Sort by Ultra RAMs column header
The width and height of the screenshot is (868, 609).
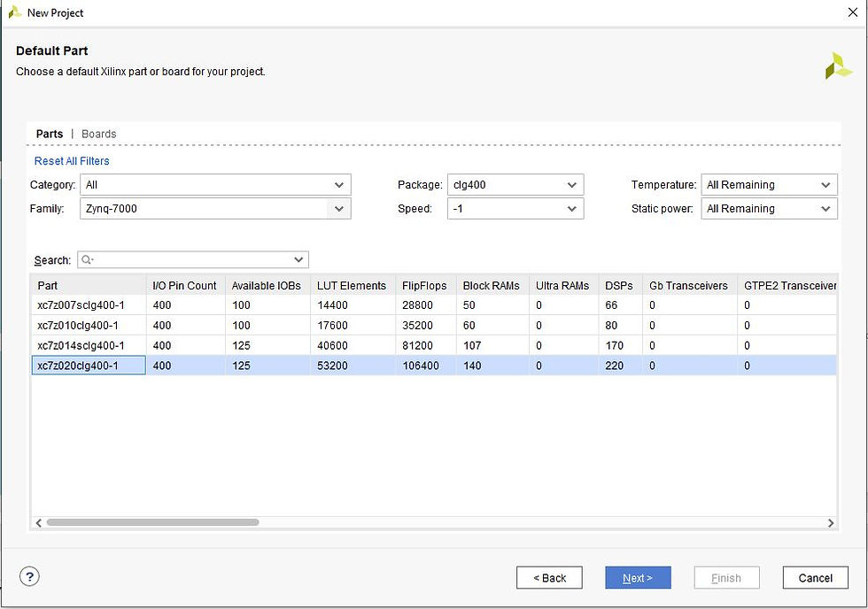coord(563,285)
